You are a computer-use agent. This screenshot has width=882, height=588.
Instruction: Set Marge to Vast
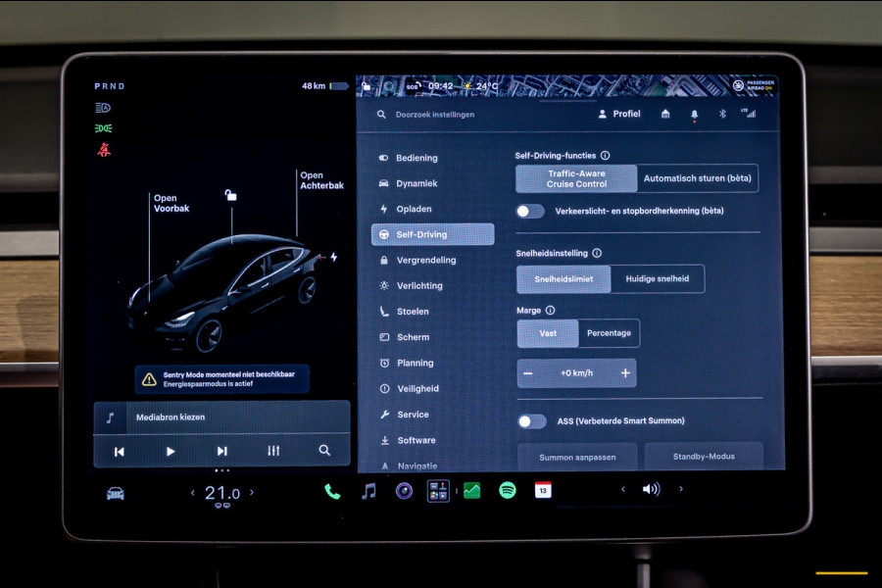click(x=548, y=333)
